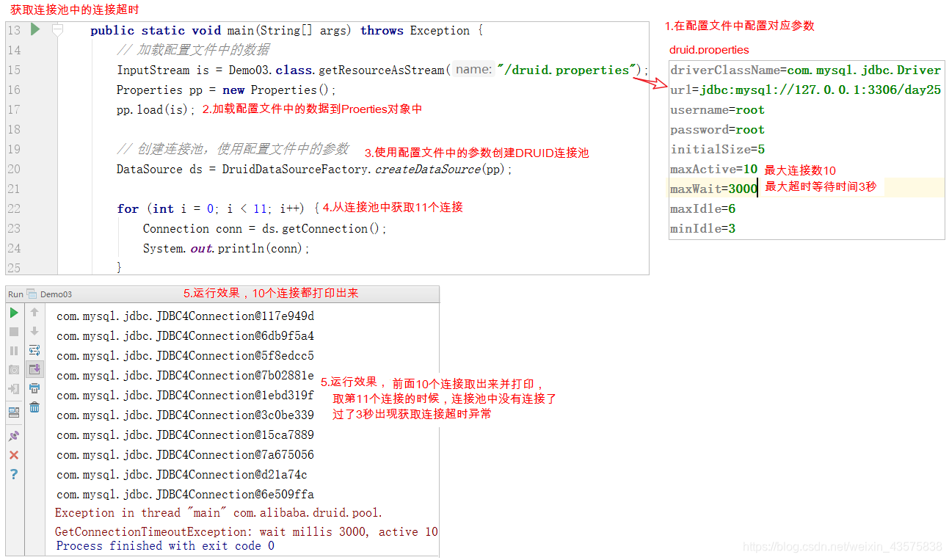Click 'pp.load(is);' code
949x560 pixels.
[156, 110]
